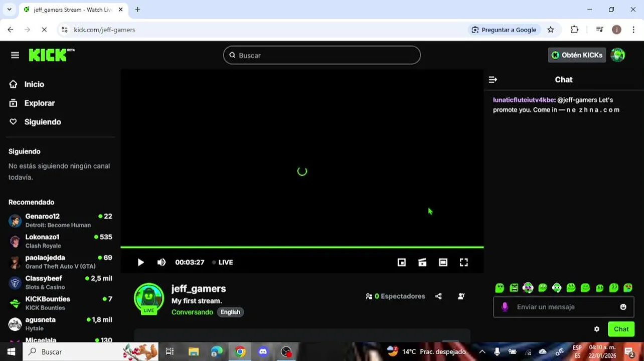Image resolution: width=644 pixels, height=361 pixels.
Task: Open Genaroo12 recommended channel
Action: (x=60, y=221)
